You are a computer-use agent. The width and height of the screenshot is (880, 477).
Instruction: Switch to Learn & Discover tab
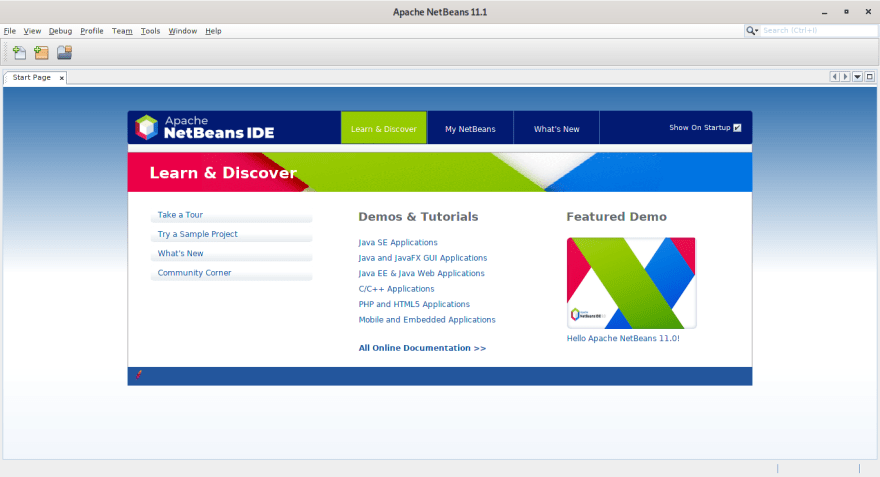point(384,128)
